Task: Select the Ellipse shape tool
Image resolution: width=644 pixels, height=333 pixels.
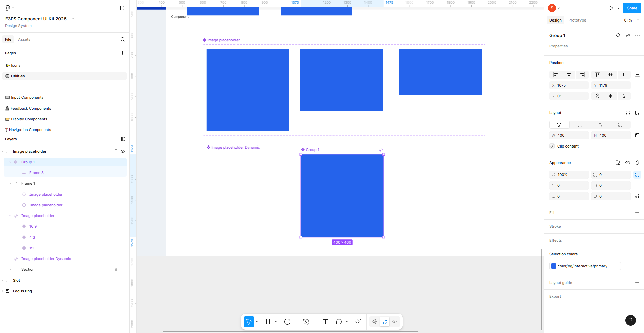Action: point(287,322)
